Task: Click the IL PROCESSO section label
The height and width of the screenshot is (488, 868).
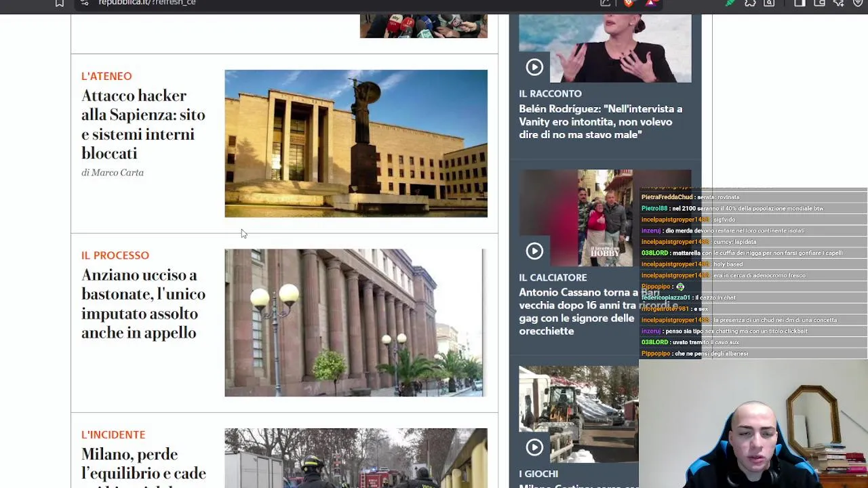Action: point(115,256)
